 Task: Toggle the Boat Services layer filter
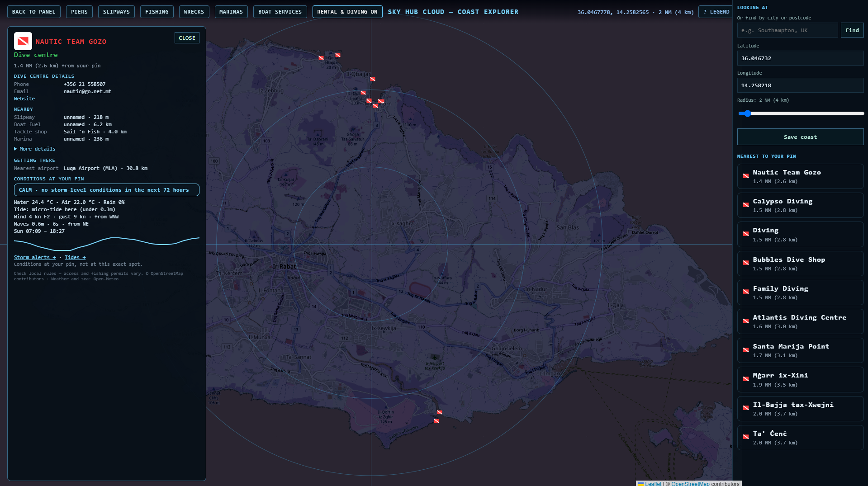[x=280, y=12]
